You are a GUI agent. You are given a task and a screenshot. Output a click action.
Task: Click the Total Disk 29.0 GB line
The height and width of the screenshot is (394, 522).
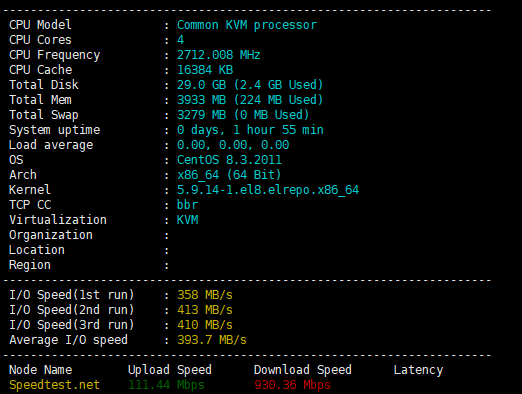250,85
